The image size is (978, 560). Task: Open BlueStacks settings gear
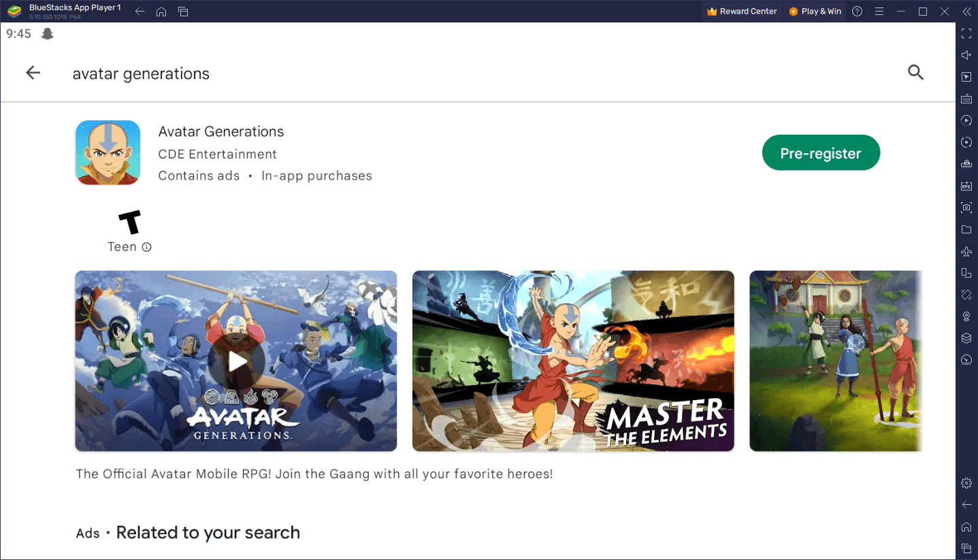tap(966, 483)
